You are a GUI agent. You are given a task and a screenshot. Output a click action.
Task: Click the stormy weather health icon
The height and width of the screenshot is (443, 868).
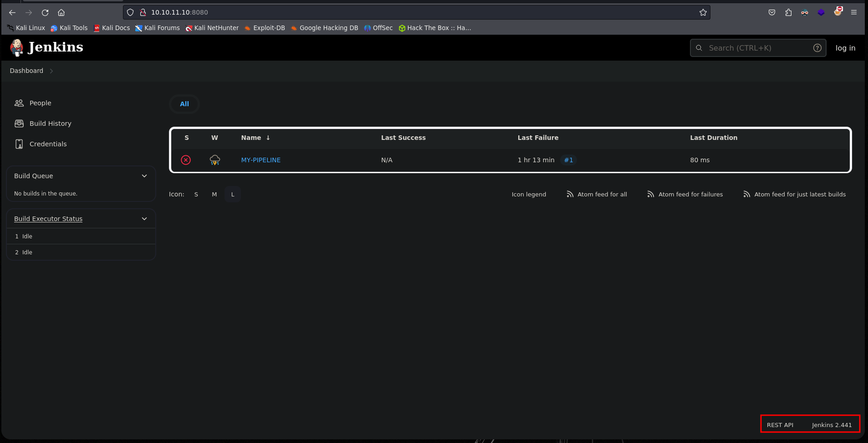[215, 160]
